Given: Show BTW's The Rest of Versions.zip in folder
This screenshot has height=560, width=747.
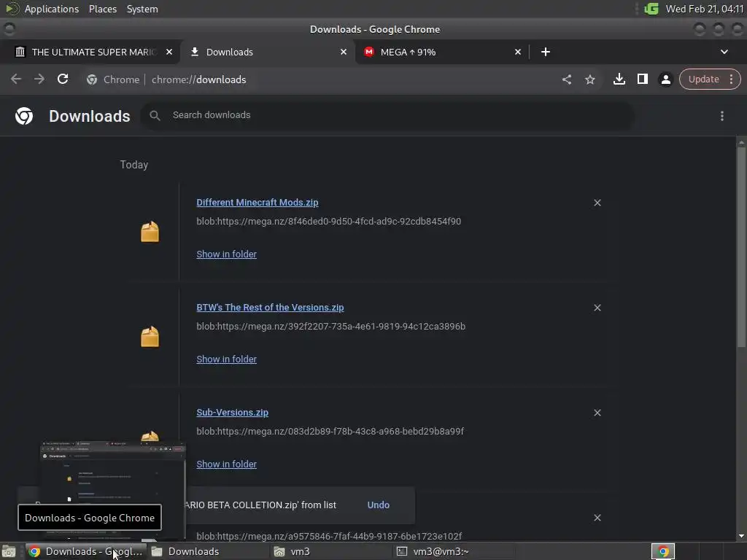Looking at the screenshot, I should [226, 359].
